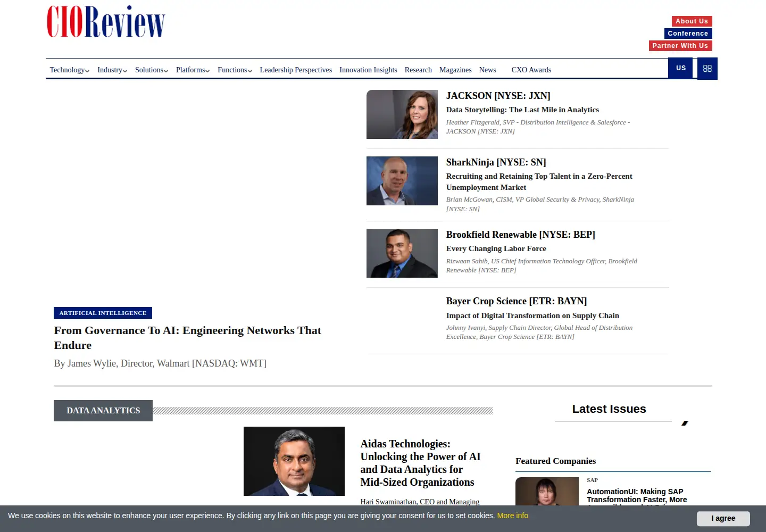Image resolution: width=766 pixels, height=532 pixels.
Task: Open the Platforms dropdown
Action: (x=193, y=70)
